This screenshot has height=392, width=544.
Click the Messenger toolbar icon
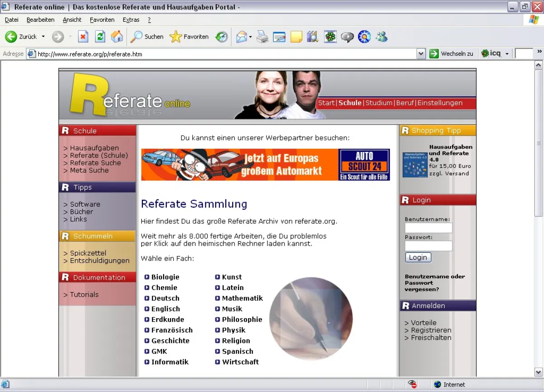(x=382, y=37)
